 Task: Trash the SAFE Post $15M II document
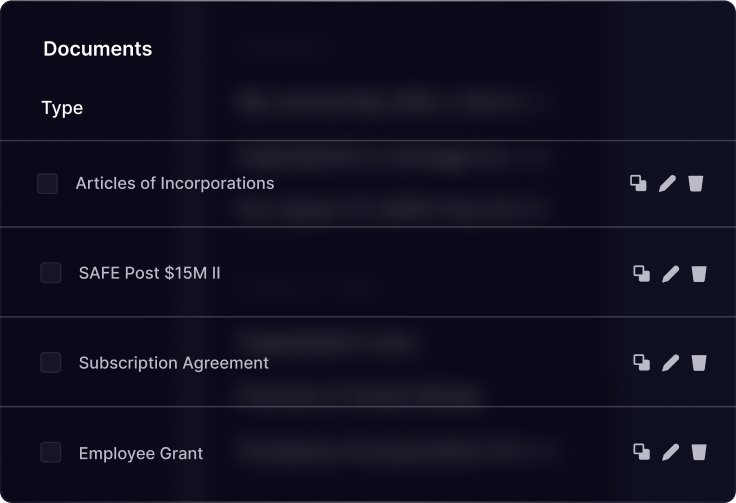click(x=699, y=273)
